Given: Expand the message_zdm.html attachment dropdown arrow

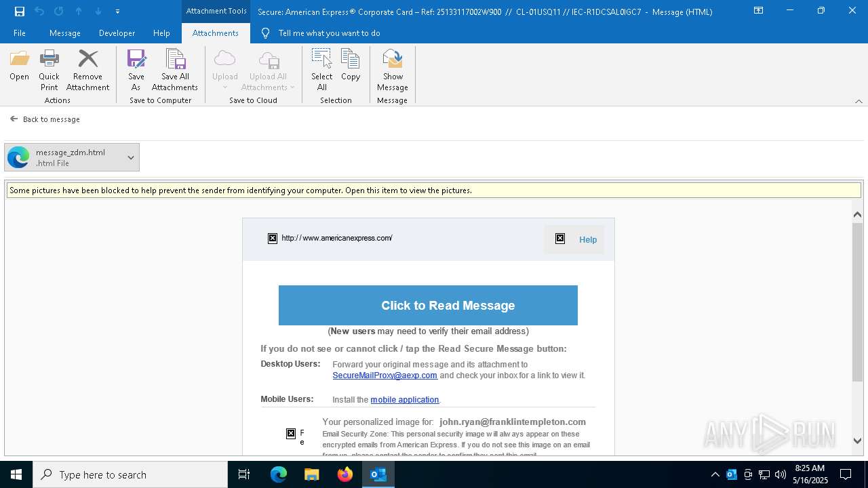Looking at the screenshot, I should (x=131, y=157).
